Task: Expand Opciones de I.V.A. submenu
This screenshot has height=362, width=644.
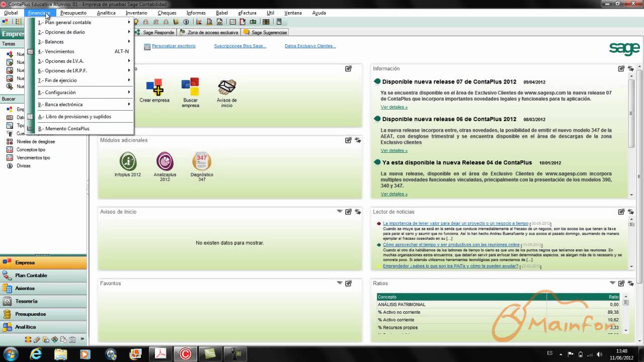Action: coord(84,61)
